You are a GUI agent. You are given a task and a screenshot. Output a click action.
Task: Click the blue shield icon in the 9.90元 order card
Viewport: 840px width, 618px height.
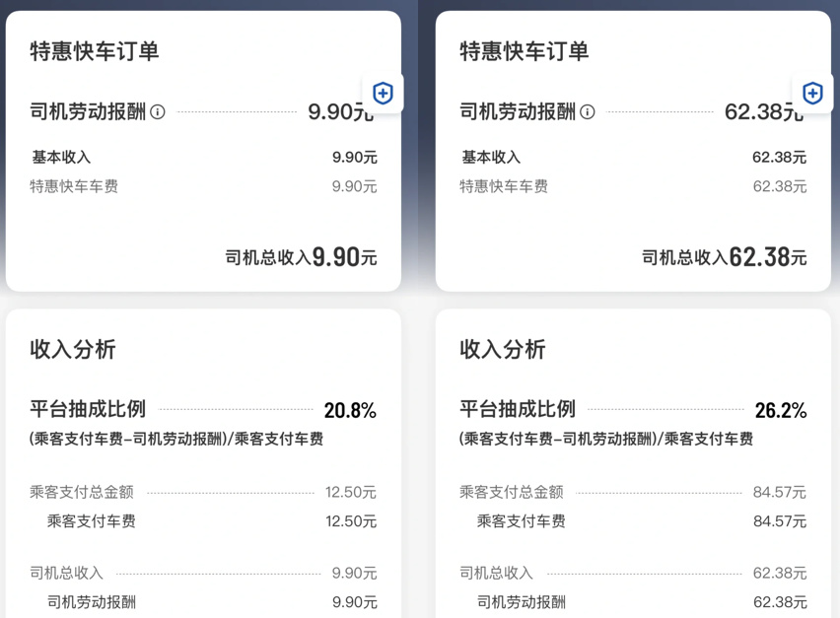(383, 94)
